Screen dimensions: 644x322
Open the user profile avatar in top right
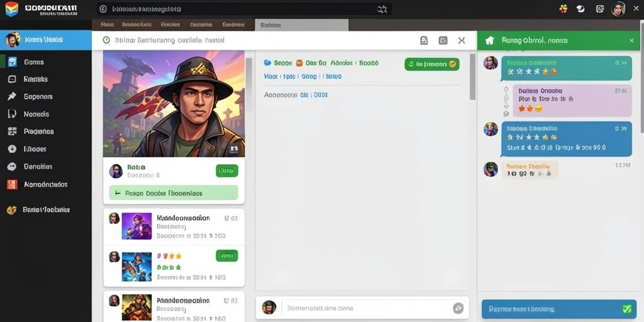pos(618,9)
